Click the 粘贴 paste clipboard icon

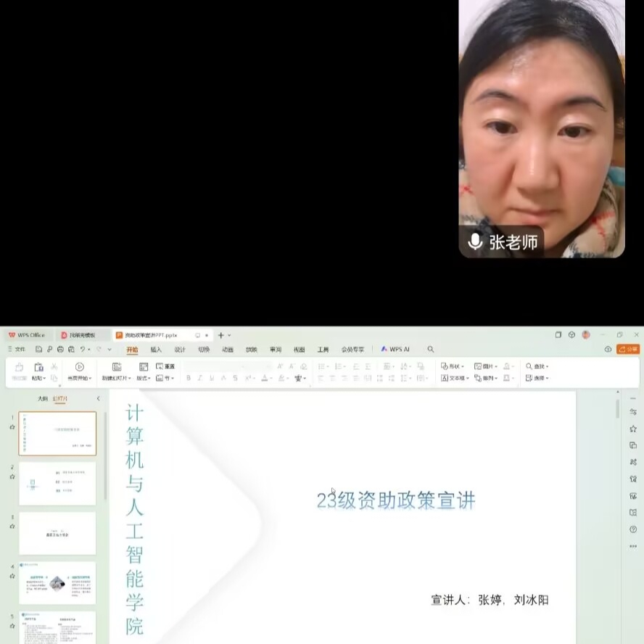click(x=38, y=367)
